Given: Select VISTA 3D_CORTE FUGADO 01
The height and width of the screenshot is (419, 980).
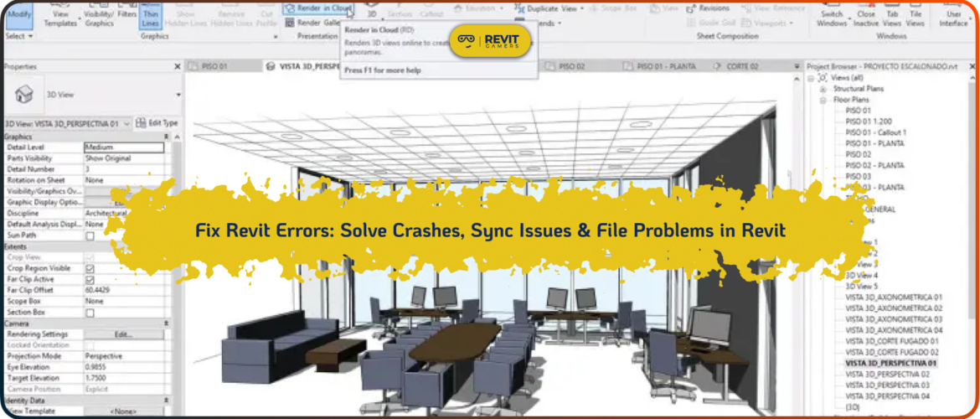Looking at the screenshot, I should (x=892, y=341).
